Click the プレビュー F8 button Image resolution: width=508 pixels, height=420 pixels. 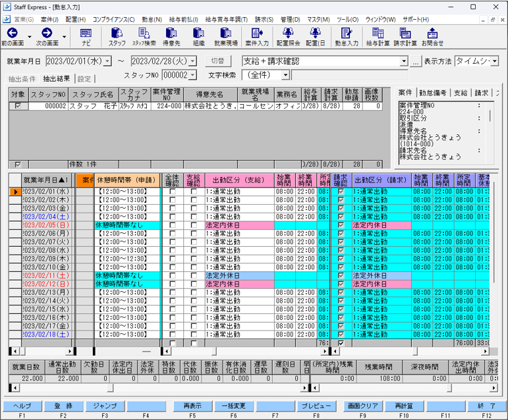(316, 406)
